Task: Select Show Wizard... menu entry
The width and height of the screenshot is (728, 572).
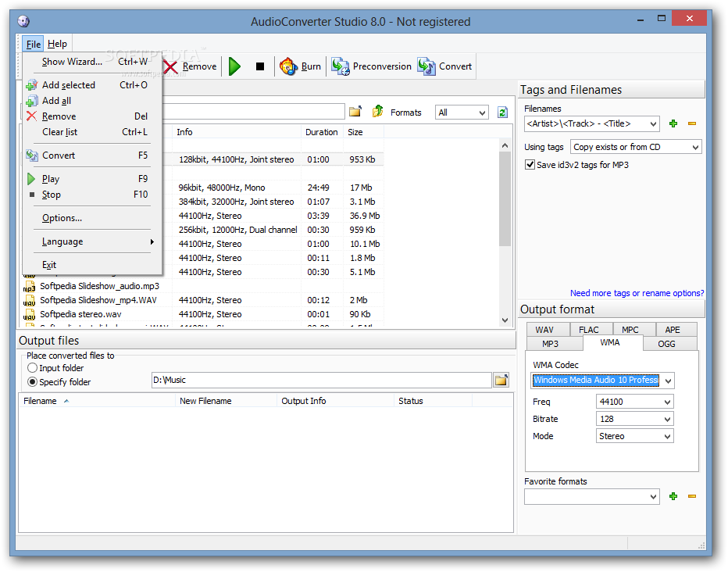Action: pyautogui.click(x=92, y=62)
